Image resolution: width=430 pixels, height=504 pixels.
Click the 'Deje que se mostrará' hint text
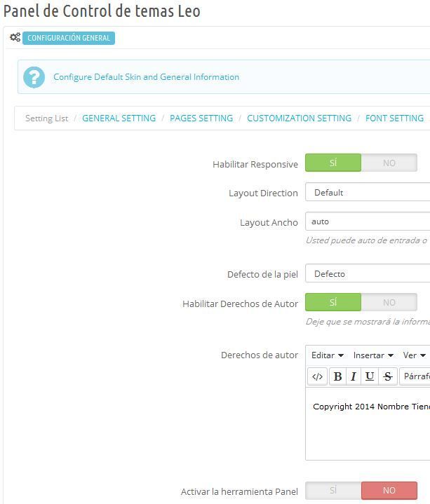[368, 322]
